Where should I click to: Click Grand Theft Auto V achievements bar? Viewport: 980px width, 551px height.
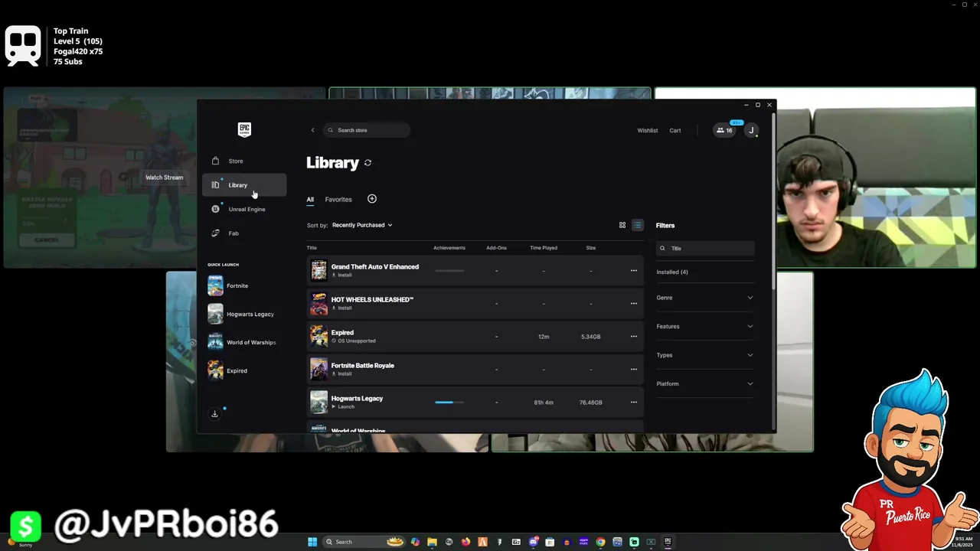tap(449, 271)
